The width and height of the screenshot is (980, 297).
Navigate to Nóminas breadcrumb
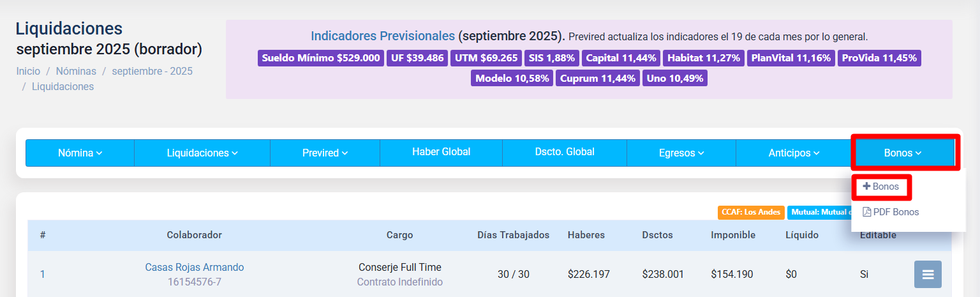click(76, 72)
